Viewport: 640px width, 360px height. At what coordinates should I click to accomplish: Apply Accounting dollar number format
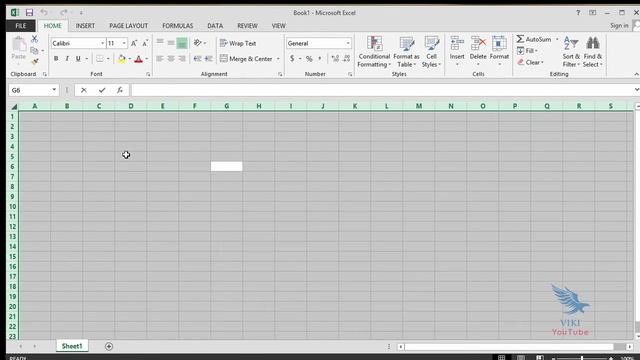click(x=292, y=59)
